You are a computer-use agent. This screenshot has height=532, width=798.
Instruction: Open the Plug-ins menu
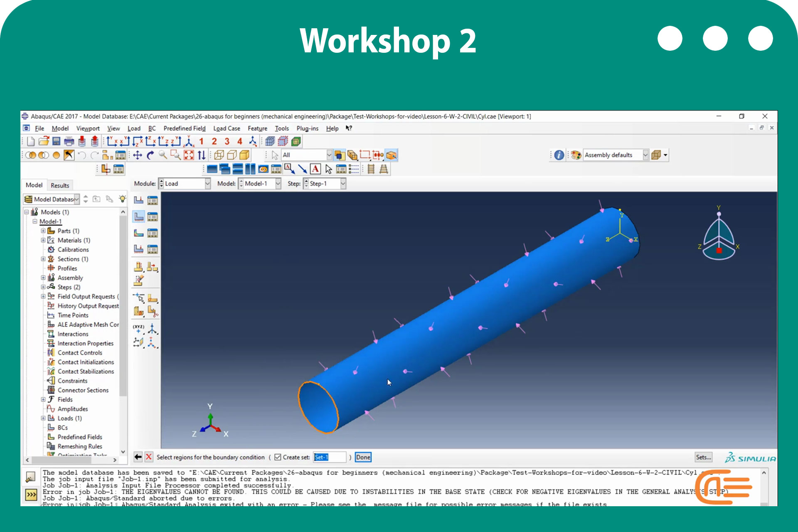pyautogui.click(x=307, y=128)
